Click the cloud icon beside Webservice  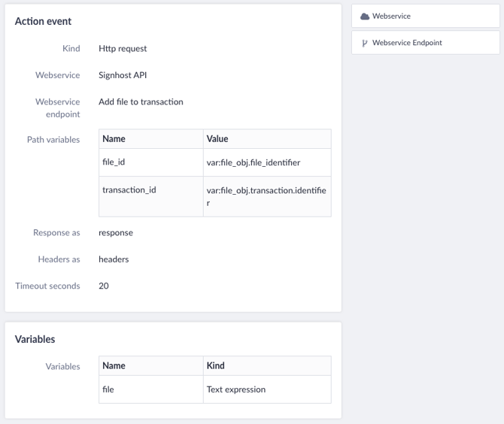tap(365, 17)
